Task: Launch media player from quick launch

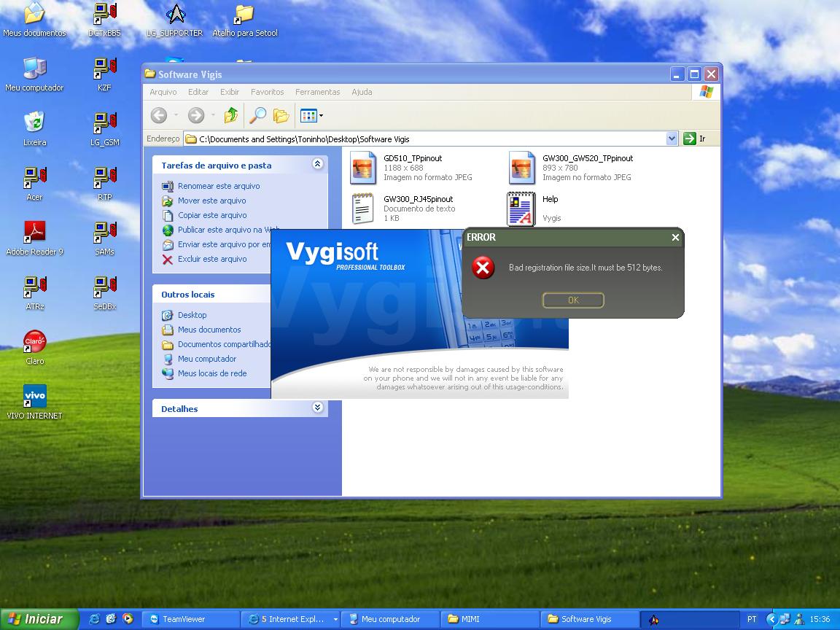Action: coord(128,619)
